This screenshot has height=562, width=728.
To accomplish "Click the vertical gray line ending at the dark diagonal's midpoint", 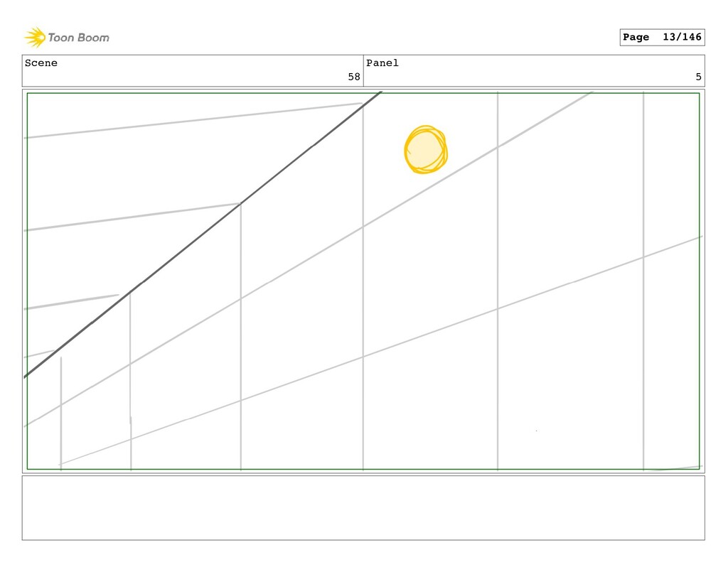I will [241, 337].
